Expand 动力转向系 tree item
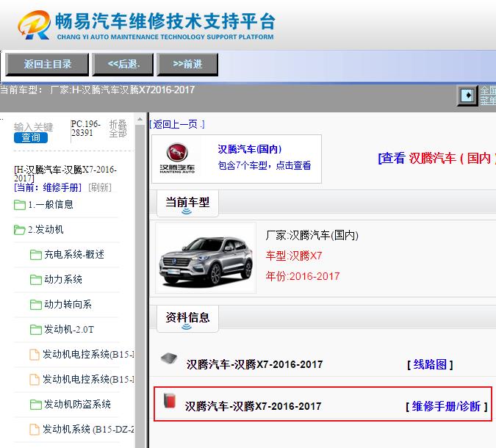This screenshot has height=448, width=496. pyautogui.click(x=68, y=304)
